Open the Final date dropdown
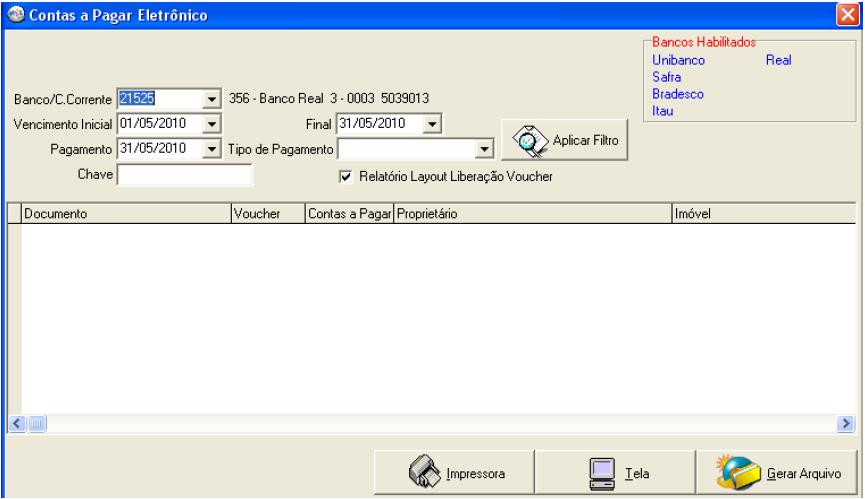The width and height of the screenshot is (865, 499). [431, 124]
